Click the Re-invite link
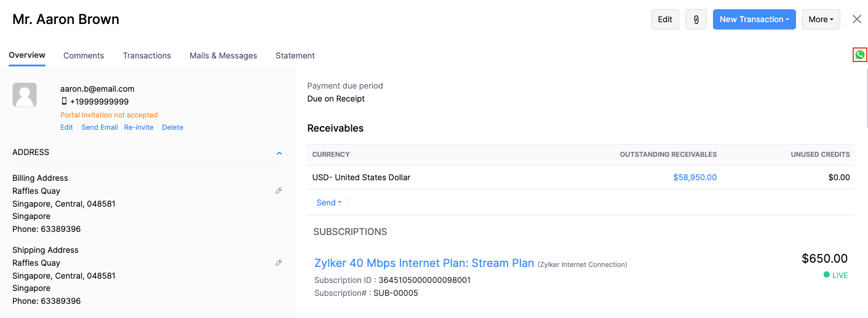 138,127
